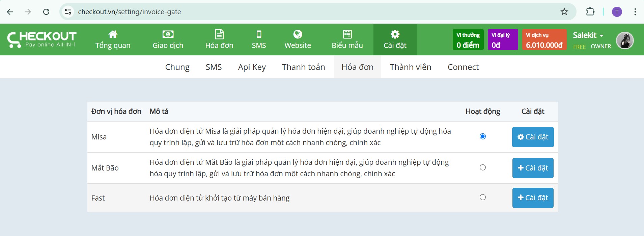Click the Đơn vị hóa đơn column header
This screenshot has width=644, height=236.
click(x=116, y=111)
